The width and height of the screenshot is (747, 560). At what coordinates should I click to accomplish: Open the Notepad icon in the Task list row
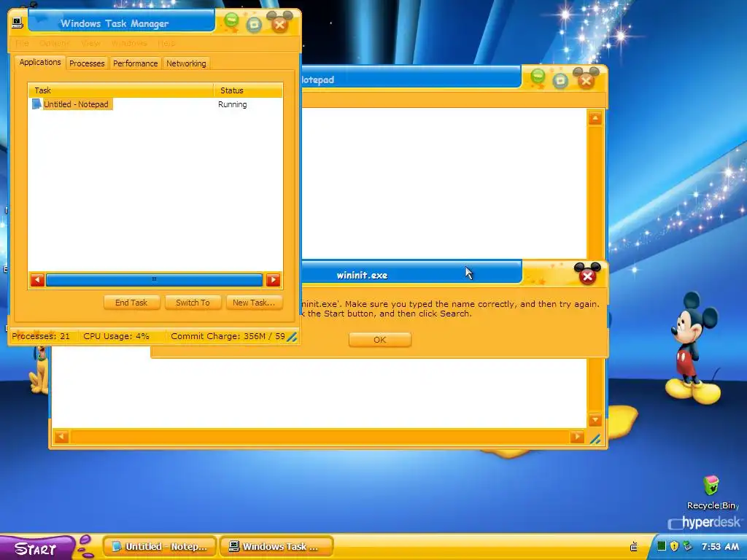(36, 104)
